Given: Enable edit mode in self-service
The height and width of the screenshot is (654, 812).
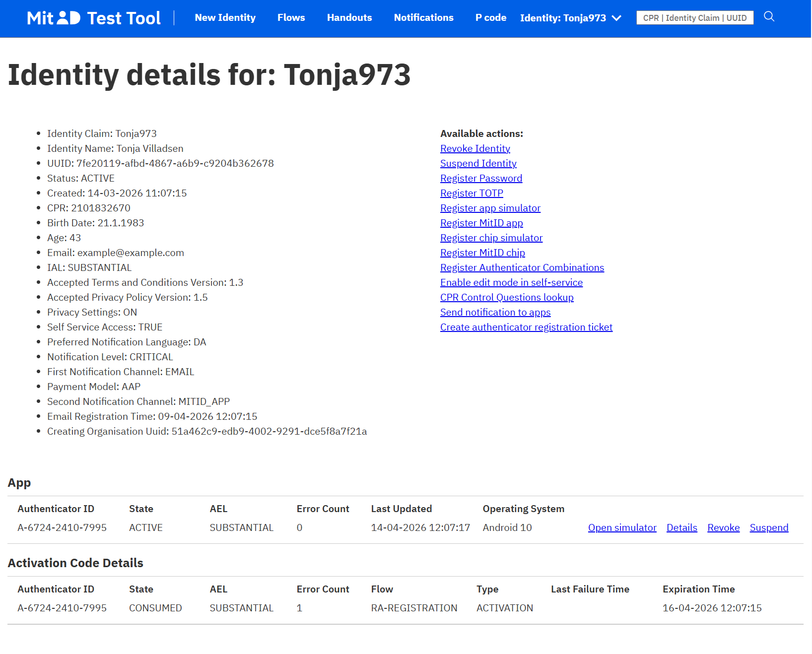Looking at the screenshot, I should [511, 282].
